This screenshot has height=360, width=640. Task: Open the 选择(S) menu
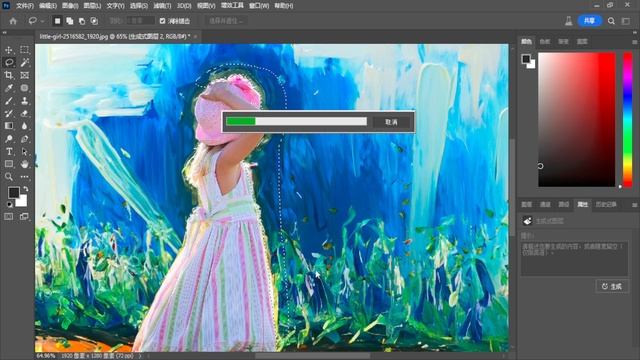(x=139, y=6)
